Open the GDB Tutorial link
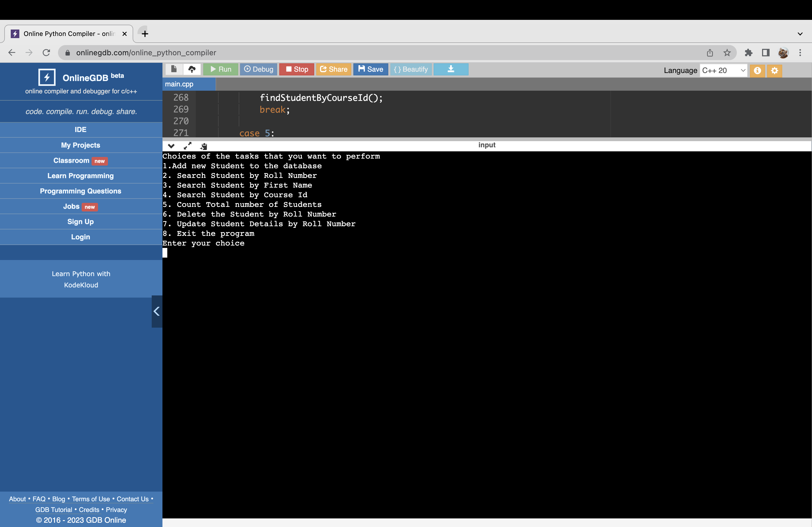 (53, 510)
